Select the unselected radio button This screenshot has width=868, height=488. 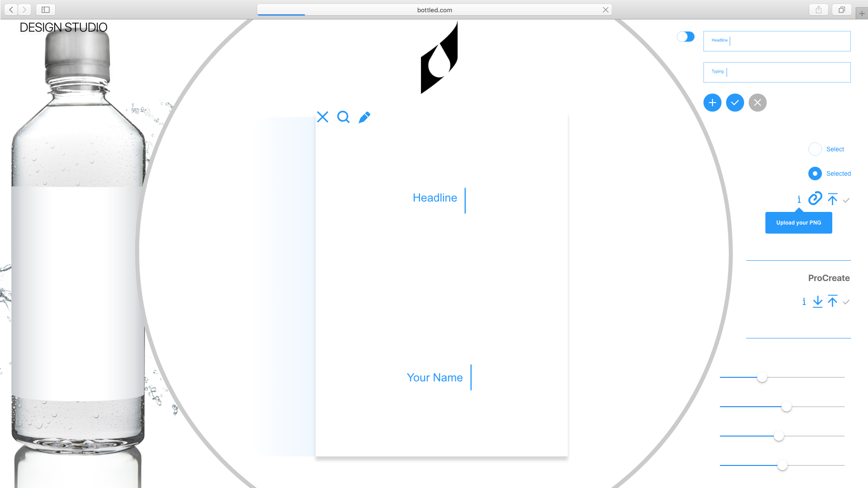(814, 149)
